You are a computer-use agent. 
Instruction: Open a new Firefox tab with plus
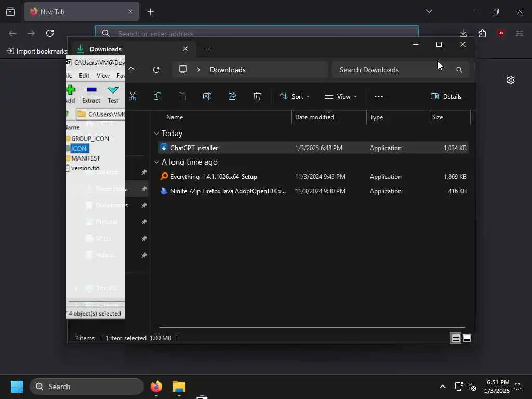pyautogui.click(x=151, y=12)
